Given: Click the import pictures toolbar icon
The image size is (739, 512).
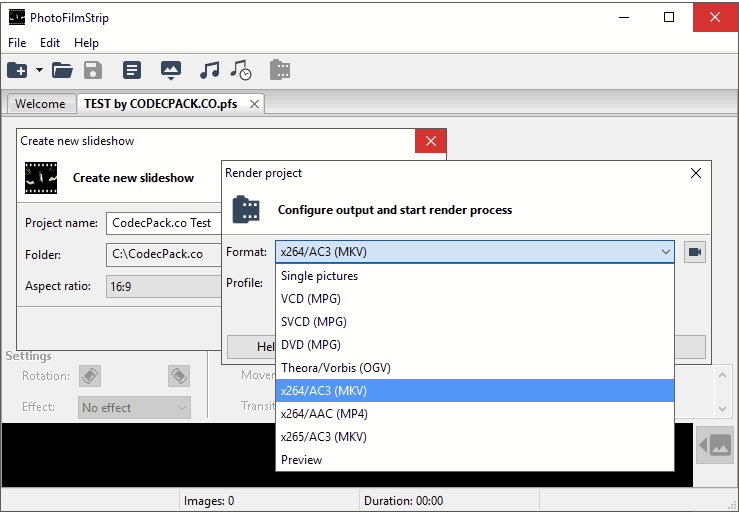Looking at the screenshot, I should (x=171, y=70).
